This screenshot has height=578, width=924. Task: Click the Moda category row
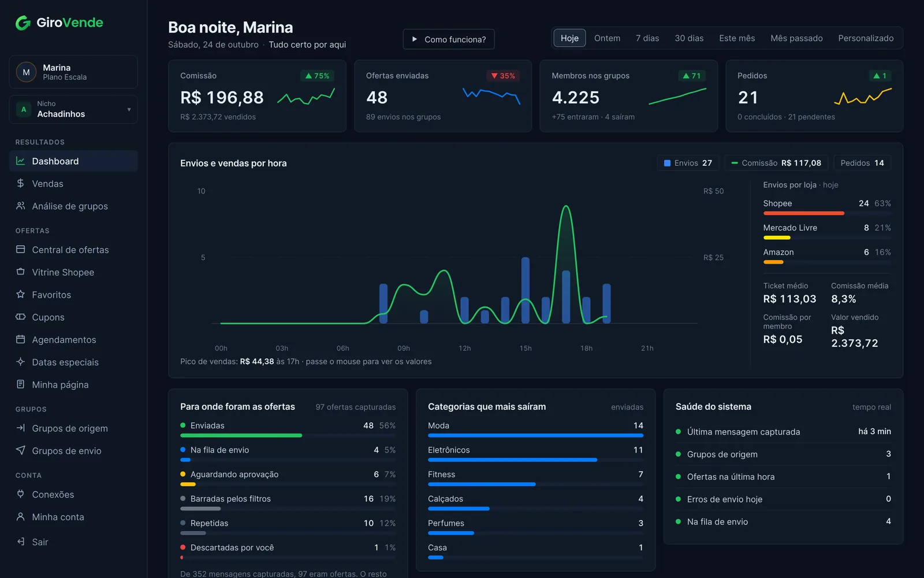point(535,429)
